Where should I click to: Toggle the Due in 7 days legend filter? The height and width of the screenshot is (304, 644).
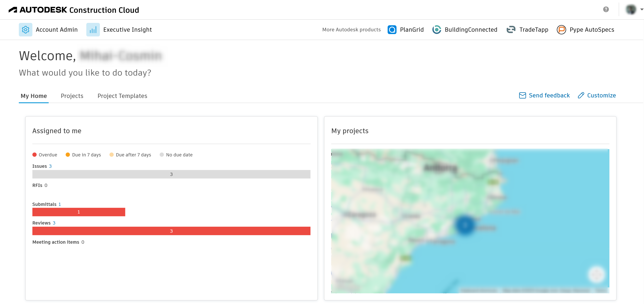tap(83, 155)
